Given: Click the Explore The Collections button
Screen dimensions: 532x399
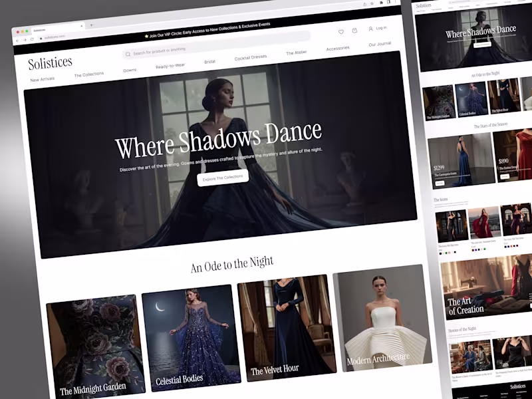Looking at the screenshot, I should pyautogui.click(x=223, y=178).
